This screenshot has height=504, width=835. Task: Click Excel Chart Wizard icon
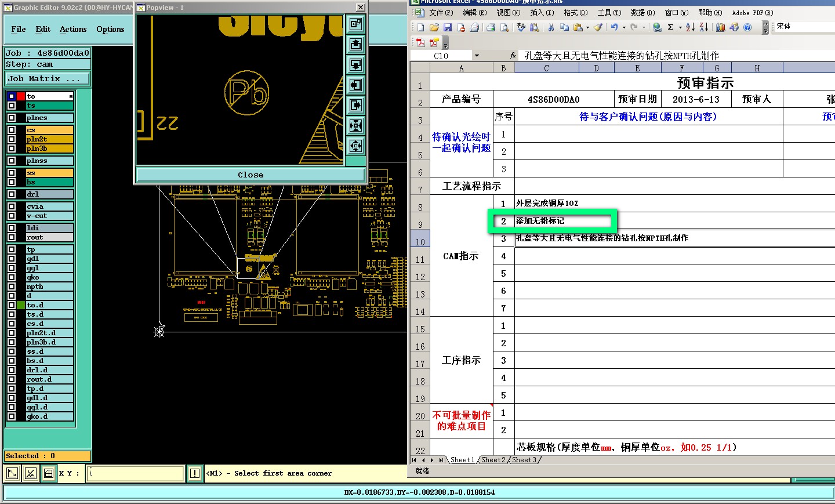(721, 27)
